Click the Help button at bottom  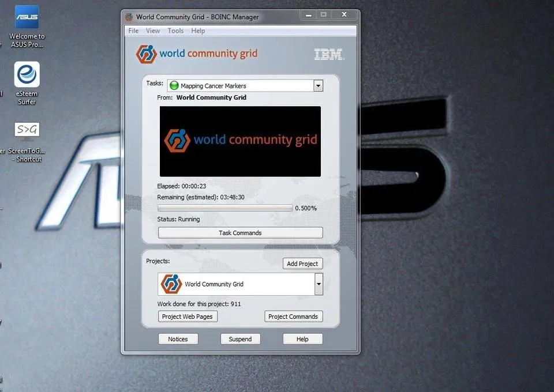pos(302,339)
